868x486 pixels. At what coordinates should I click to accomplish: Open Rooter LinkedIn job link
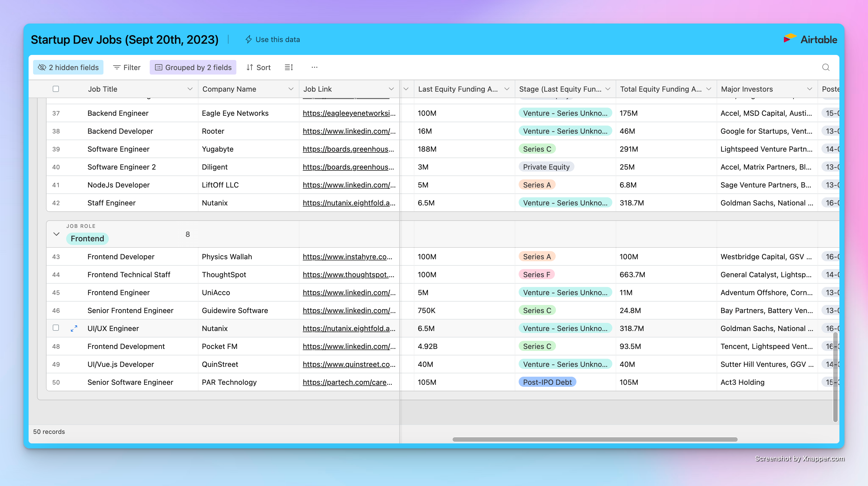coord(349,131)
